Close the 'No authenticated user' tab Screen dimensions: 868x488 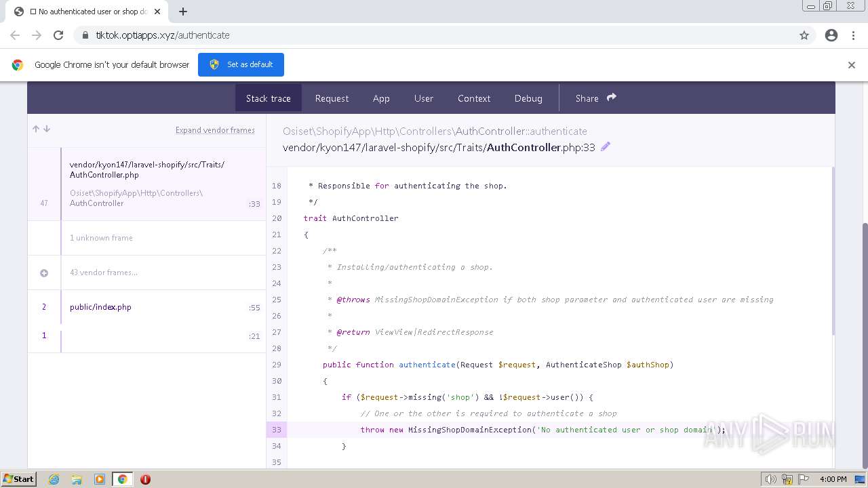157,12
